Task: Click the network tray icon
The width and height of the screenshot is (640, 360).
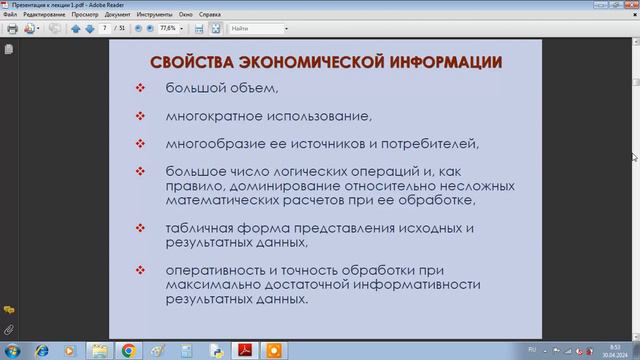Action: coord(568,351)
